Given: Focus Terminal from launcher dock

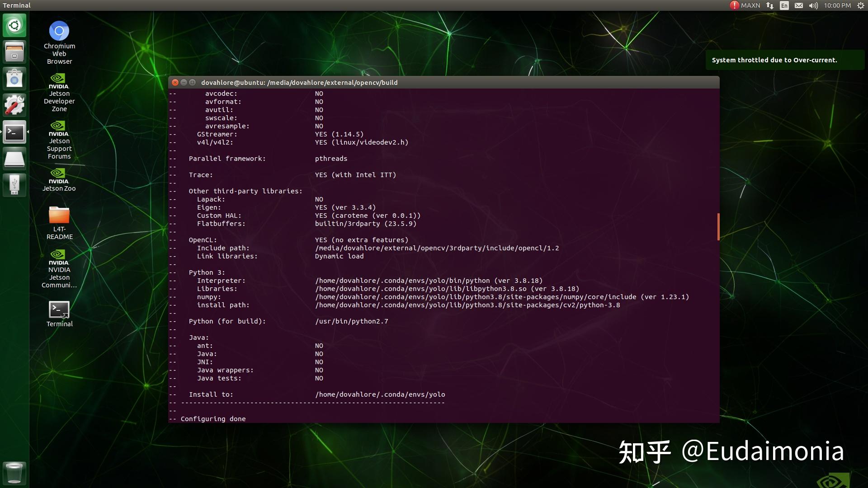Looking at the screenshot, I should point(14,132).
